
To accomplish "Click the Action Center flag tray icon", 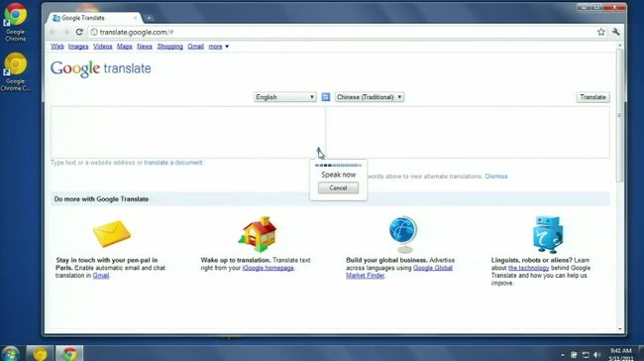I will click(x=574, y=355).
